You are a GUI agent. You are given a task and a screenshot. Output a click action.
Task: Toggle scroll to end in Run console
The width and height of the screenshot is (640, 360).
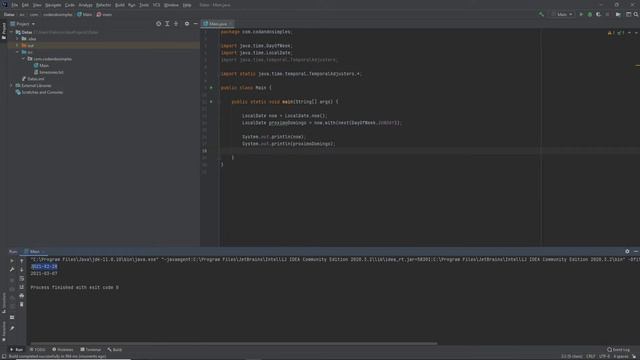tap(22, 287)
